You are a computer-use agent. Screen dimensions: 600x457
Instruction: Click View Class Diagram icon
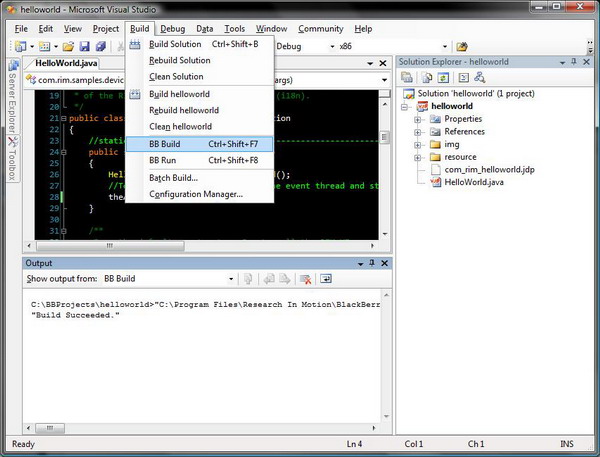tap(479, 78)
